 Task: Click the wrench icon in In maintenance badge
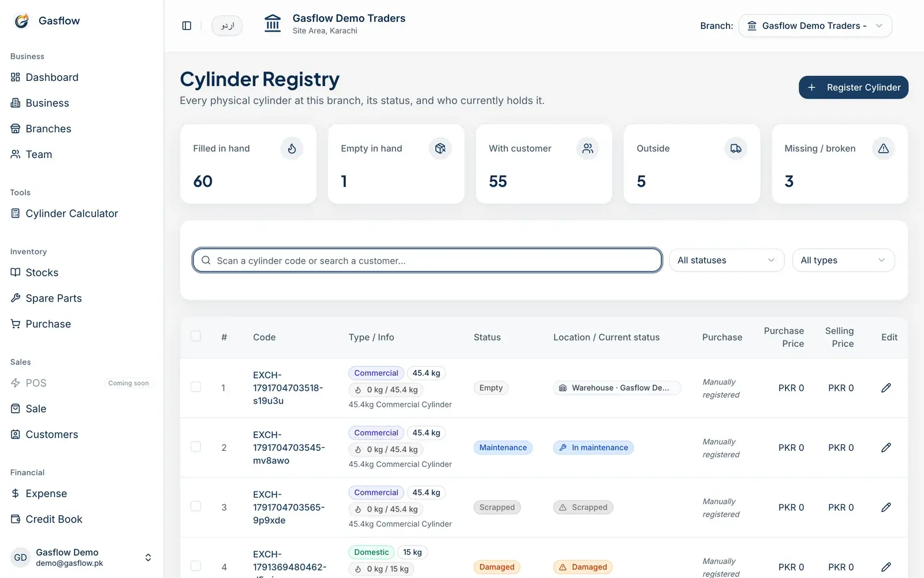tap(562, 447)
